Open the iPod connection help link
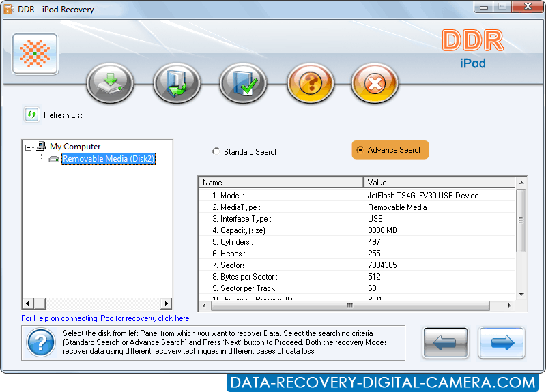Image resolution: width=546 pixels, height=392 pixels. tap(106, 318)
